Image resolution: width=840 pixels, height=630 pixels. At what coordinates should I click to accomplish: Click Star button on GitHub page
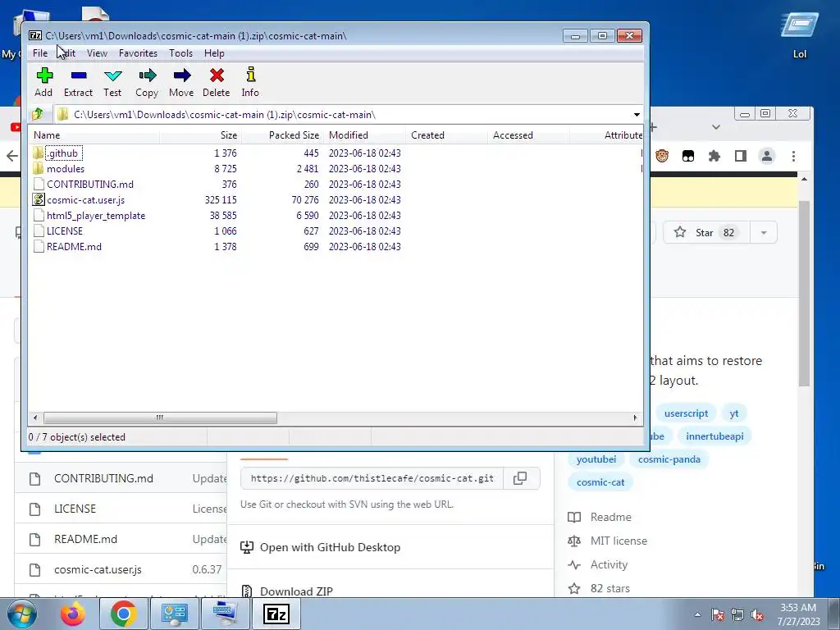(x=706, y=232)
